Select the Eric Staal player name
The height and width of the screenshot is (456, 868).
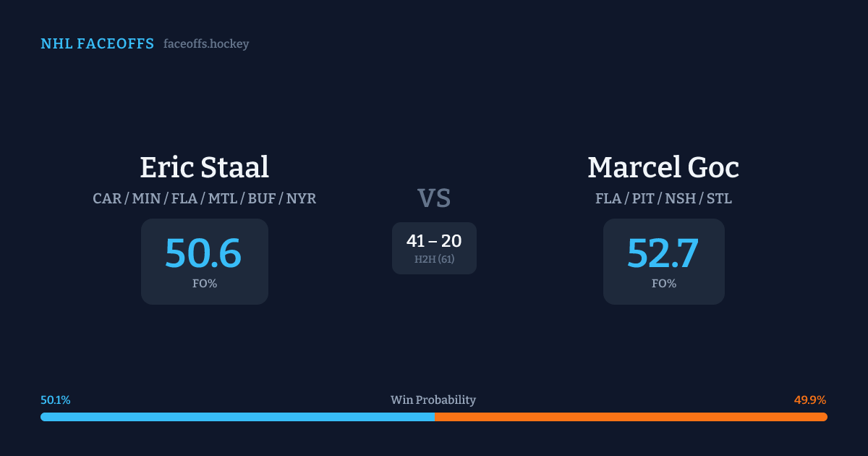205,167
